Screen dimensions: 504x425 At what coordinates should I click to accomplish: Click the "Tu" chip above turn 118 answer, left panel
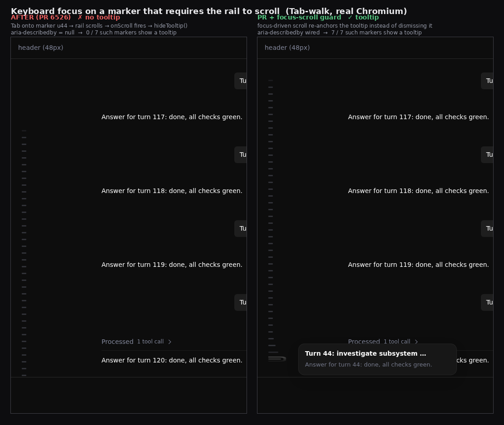pyautogui.click(x=241, y=155)
